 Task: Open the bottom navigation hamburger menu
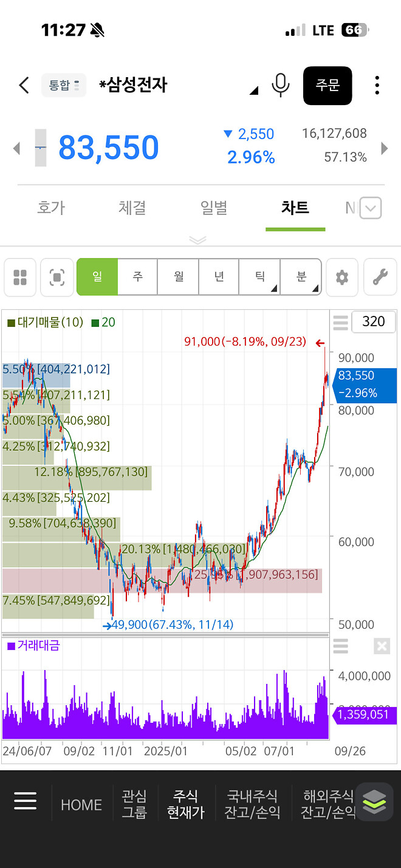pyautogui.click(x=26, y=801)
